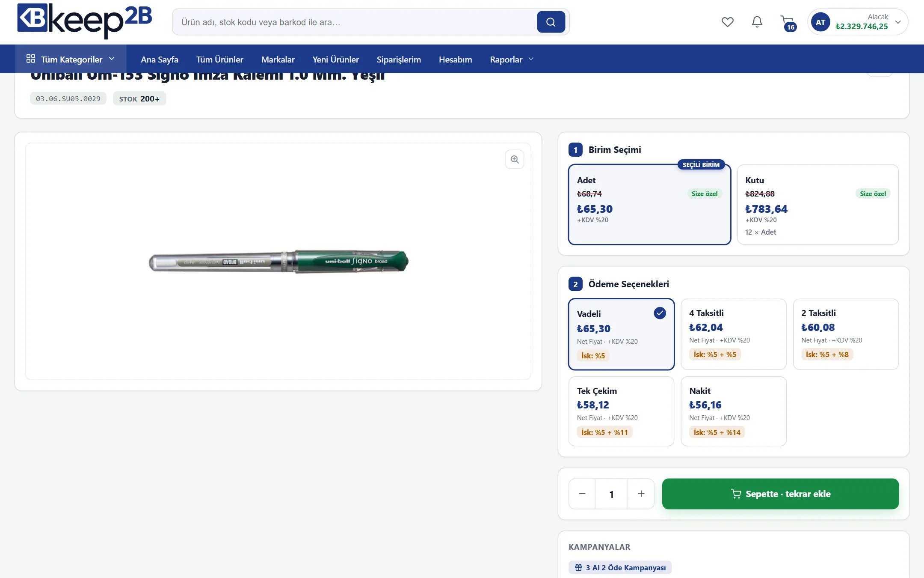Screen dimensions: 924x578
Task: Click the green pen product image
Action: pyautogui.click(x=278, y=262)
